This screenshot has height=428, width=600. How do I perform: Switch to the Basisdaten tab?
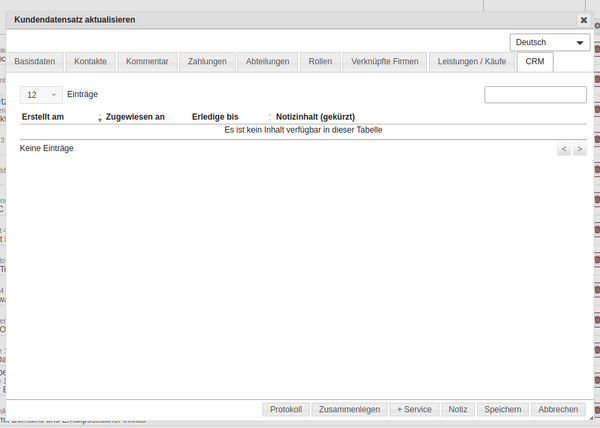(x=36, y=62)
